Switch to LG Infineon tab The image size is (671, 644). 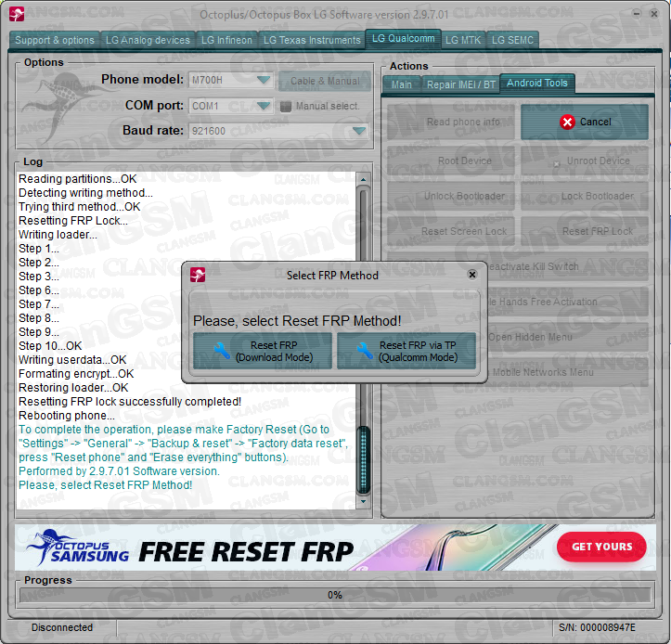(x=226, y=40)
